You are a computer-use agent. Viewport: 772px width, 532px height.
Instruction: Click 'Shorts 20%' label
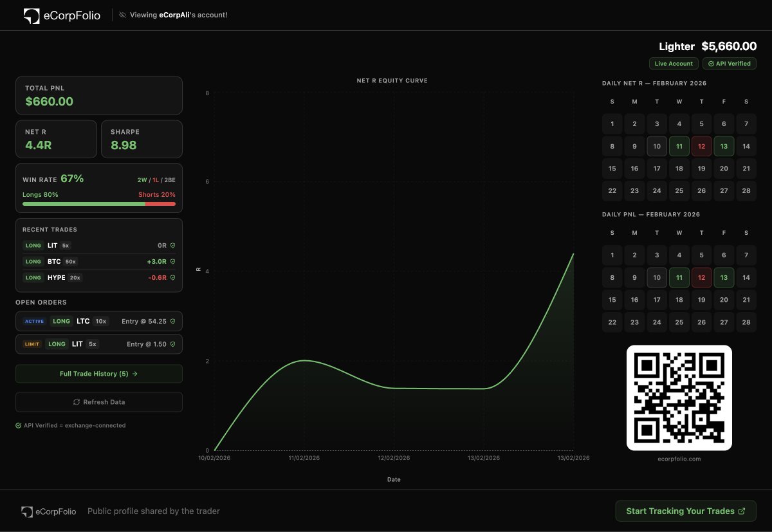pyautogui.click(x=157, y=195)
